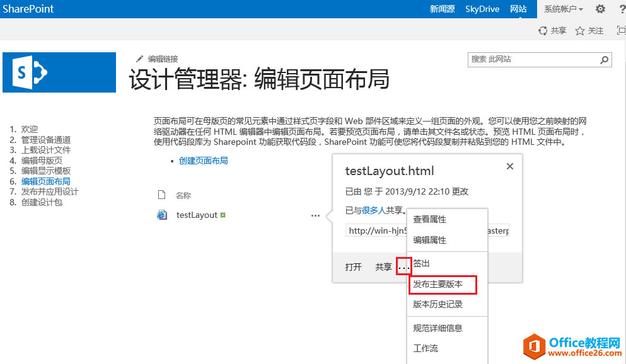Click the Help question mark icon
Screen dimensions: 626x364
click(621, 9)
